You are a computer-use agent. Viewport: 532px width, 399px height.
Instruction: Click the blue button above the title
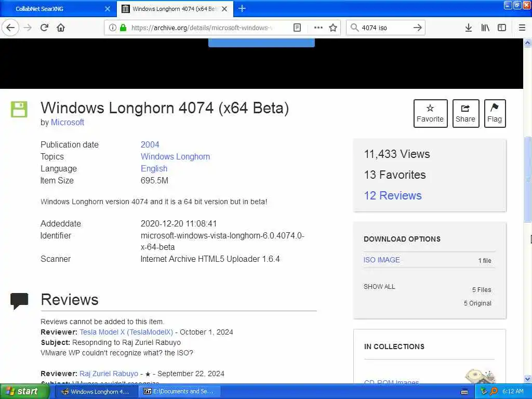(x=261, y=43)
